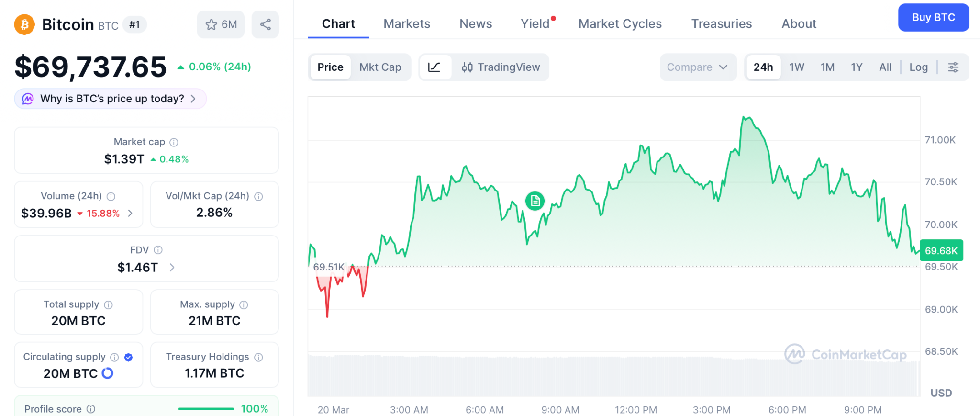Click Treasury Holdings info icon

[x=259, y=357]
